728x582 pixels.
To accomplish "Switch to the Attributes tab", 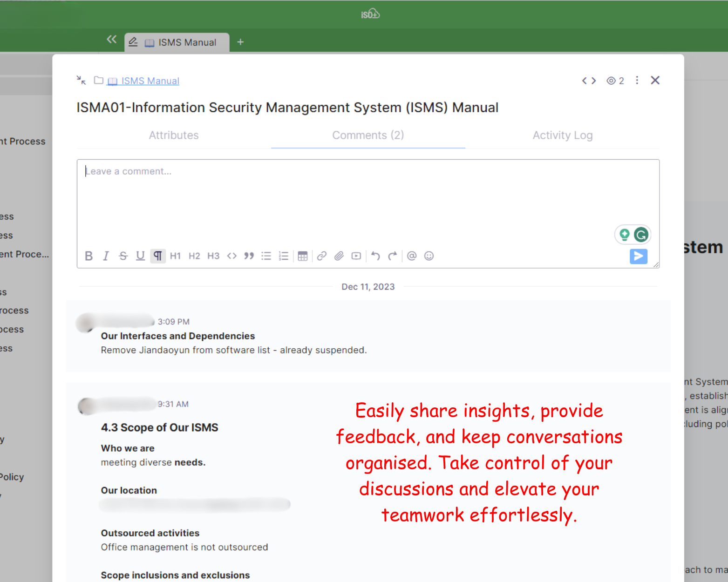I will coord(174,135).
